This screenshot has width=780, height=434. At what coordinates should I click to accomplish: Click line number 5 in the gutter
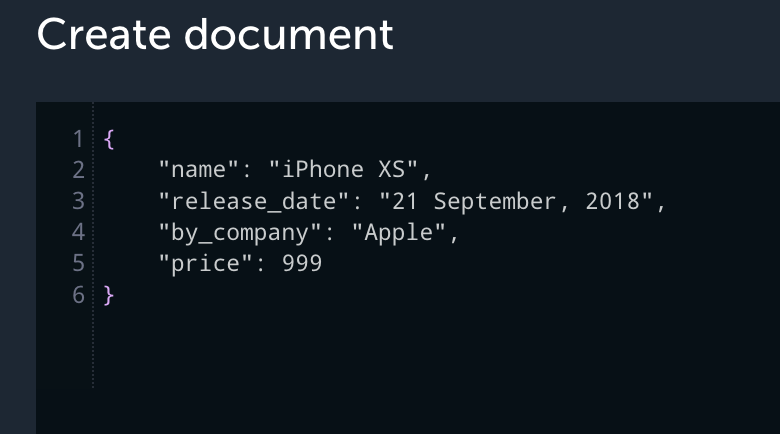[x=78, y=264]
